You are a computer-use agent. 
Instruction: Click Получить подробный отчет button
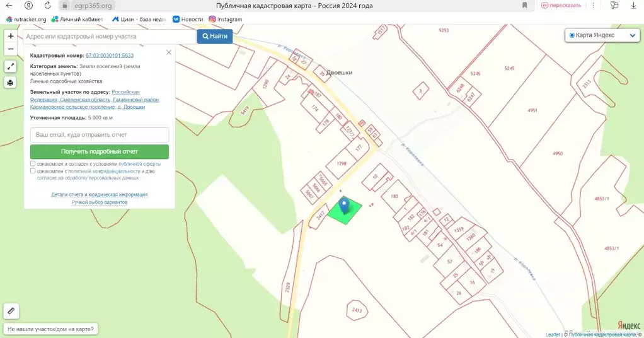[x=100, y=152]
